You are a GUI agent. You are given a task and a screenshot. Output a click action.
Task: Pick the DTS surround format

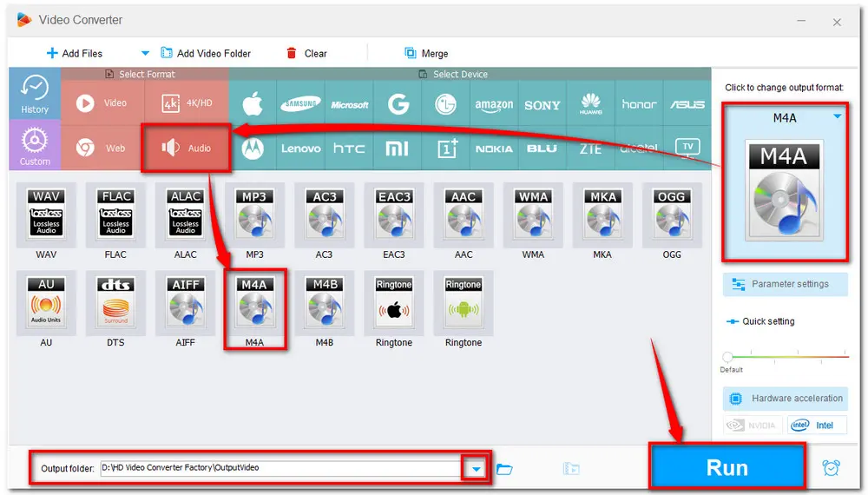(115, 303)
